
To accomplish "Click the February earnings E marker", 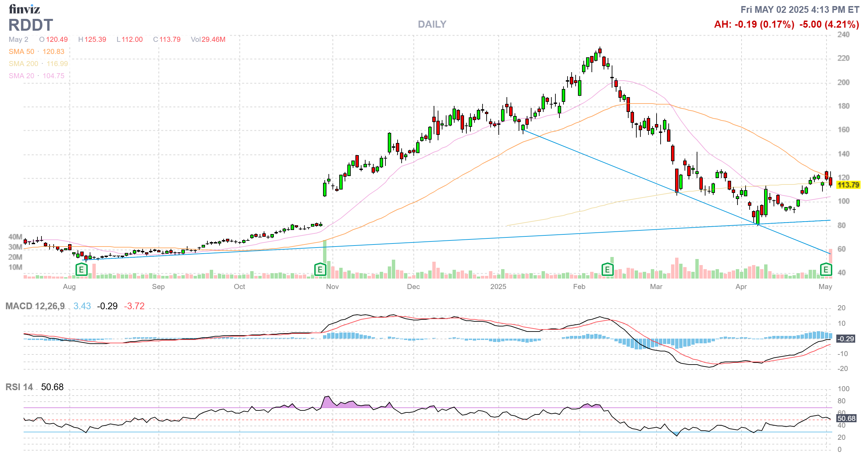I will [607, 269].
